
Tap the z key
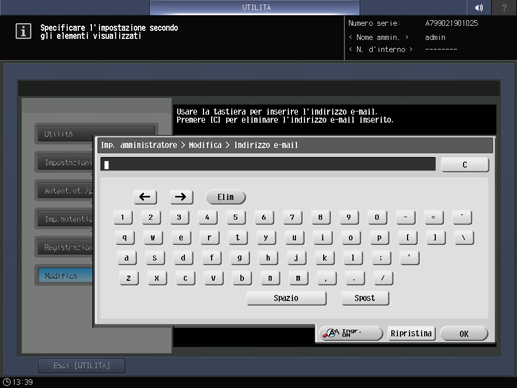click(129, 278)
